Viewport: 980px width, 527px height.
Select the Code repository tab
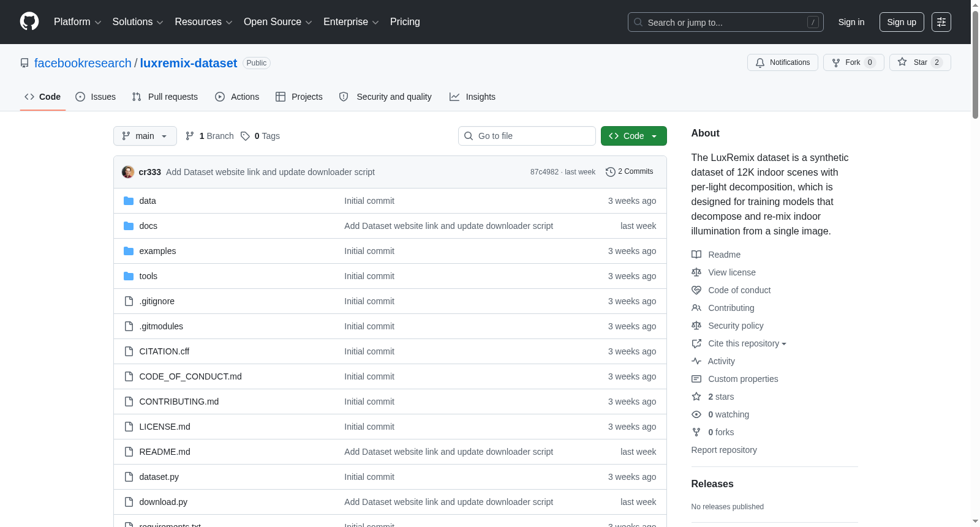click(x=43, y=97)
